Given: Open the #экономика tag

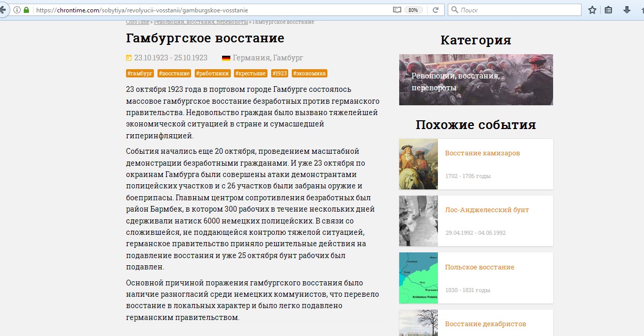Looking at the screenshot, I should pos(309,73).
